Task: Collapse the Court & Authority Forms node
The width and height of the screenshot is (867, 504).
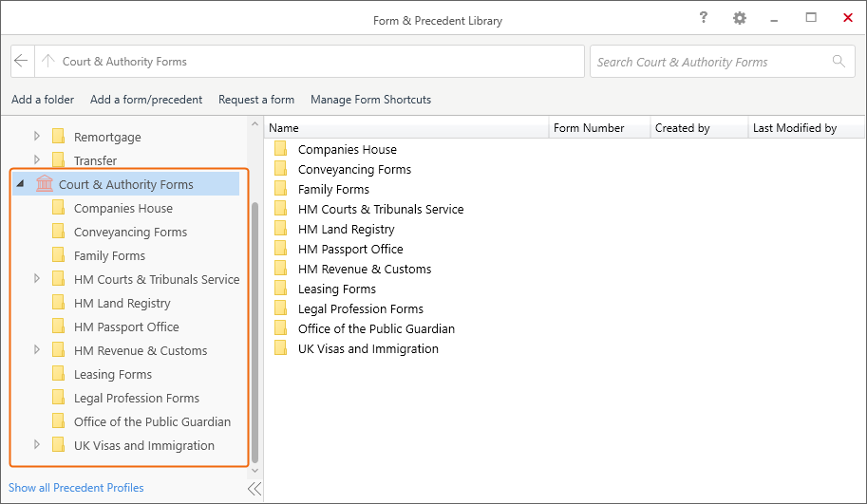Action: [21, 183]
